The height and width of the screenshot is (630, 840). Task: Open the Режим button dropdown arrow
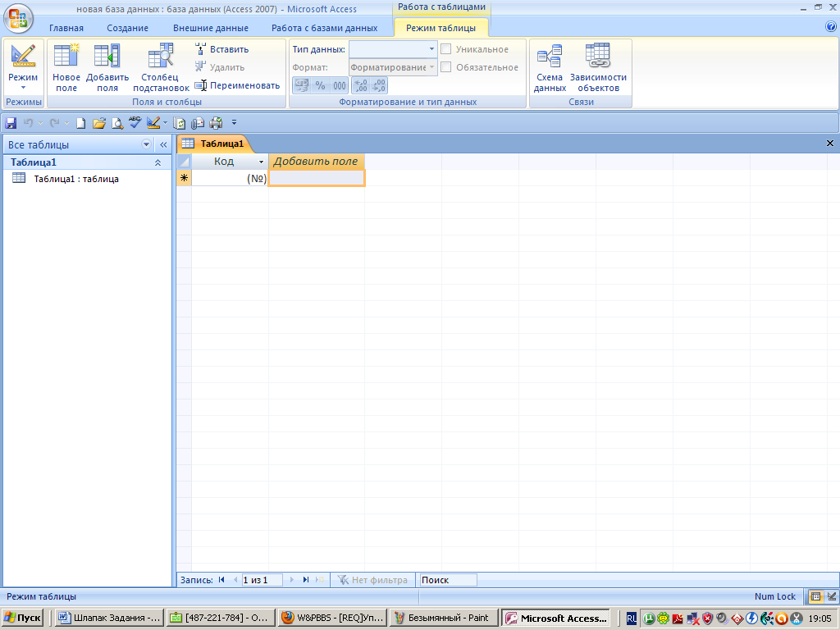point(23,88)
